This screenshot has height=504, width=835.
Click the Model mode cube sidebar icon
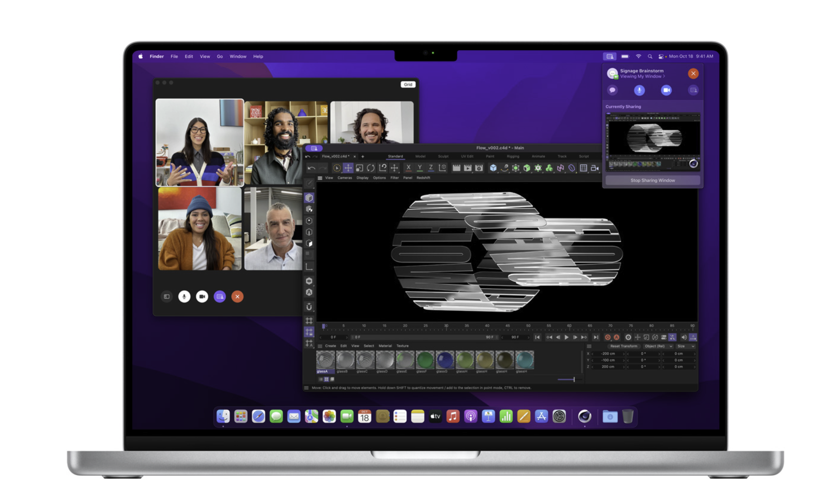click(309, 198)
